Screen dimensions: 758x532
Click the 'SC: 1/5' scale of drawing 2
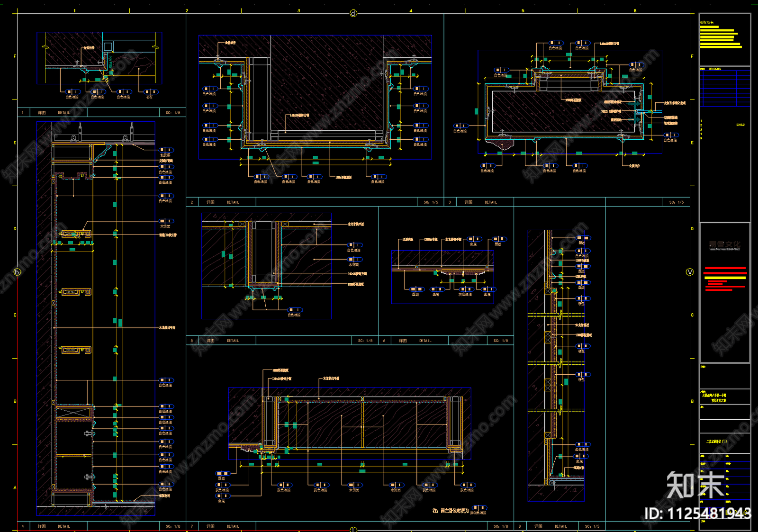tap(431, 202)
